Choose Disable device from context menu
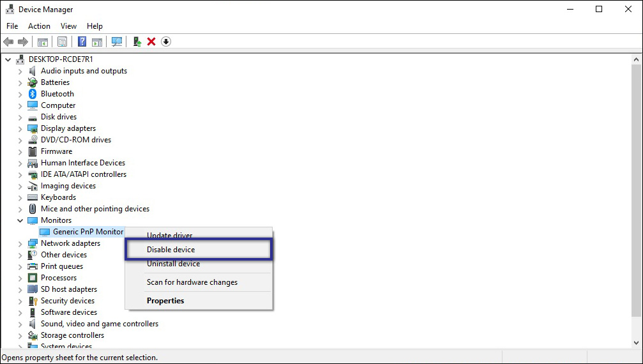The image size is (643, 364). pyautogui.click(x=171, y=250)
